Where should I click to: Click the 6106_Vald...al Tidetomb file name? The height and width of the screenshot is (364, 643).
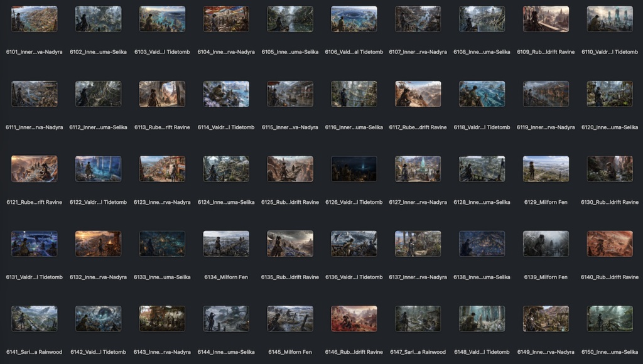[x=354, y=52]
